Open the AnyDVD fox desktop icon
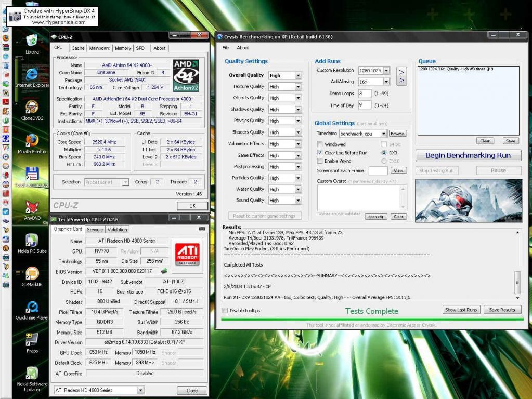The image size is (532, 399). (32, 207)
